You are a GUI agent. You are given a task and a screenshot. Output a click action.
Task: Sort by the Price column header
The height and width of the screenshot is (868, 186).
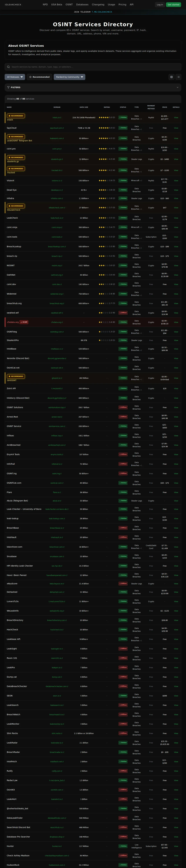[165, 107]
